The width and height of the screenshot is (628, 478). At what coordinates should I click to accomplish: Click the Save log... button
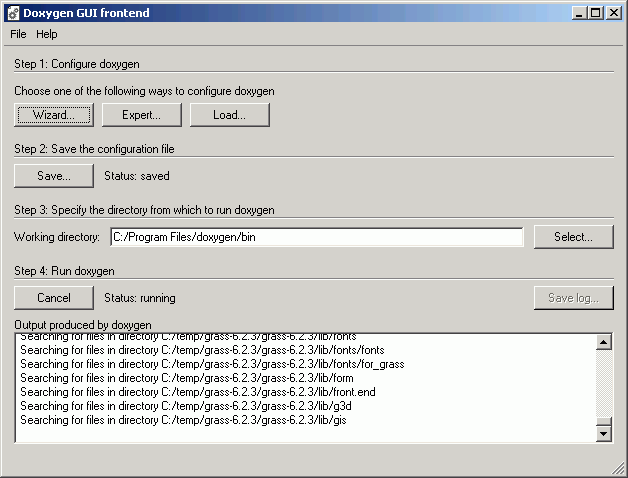pos(574,298)
